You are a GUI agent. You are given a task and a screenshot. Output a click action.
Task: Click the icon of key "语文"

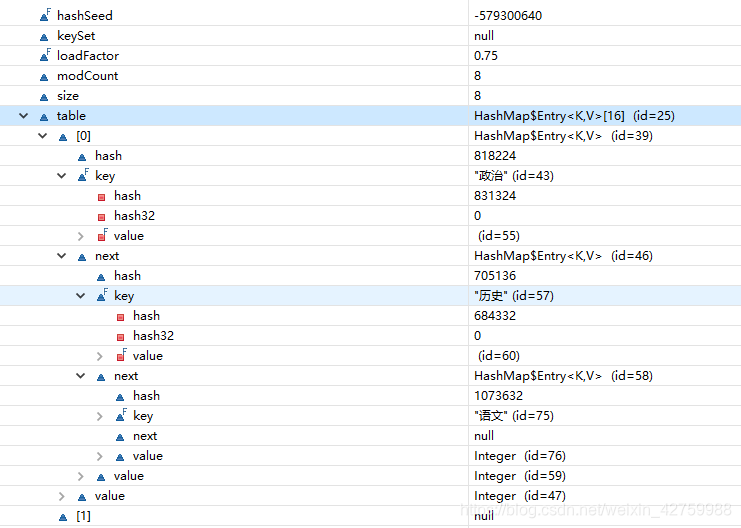coord(121,416)
